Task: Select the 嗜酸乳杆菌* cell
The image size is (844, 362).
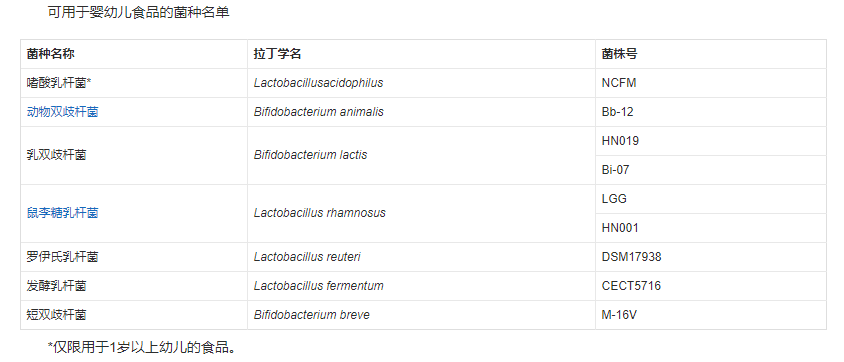Action: click(x=134, y=83)
